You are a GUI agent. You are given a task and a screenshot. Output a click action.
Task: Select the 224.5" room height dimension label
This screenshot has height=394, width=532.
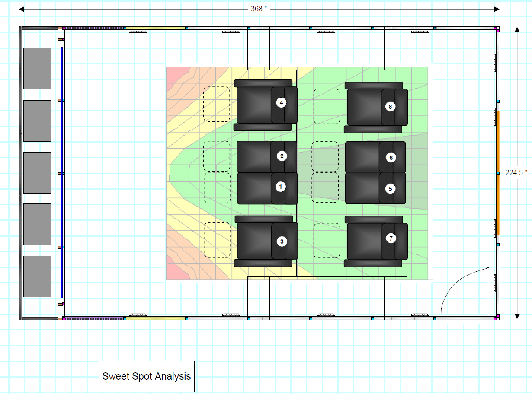click(x=516, y=172)
